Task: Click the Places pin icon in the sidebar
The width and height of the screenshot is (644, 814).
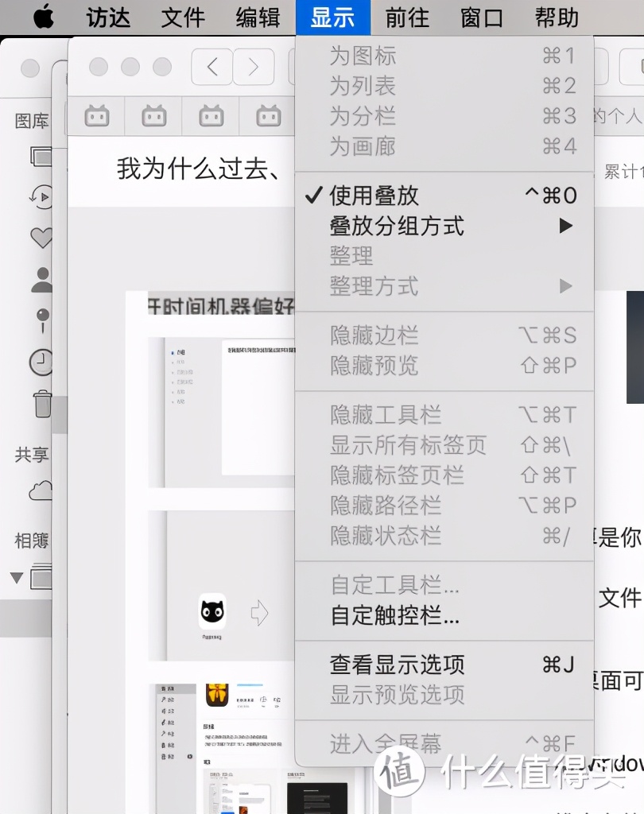Action: (x=41, y=316)
